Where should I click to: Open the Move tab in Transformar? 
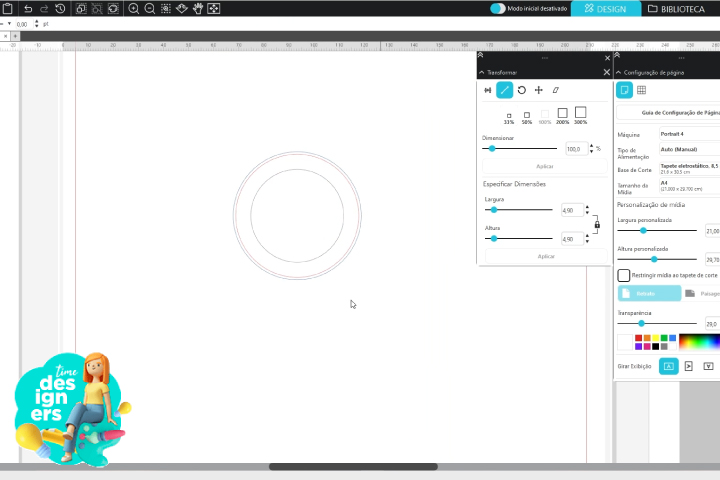(539, 90)
